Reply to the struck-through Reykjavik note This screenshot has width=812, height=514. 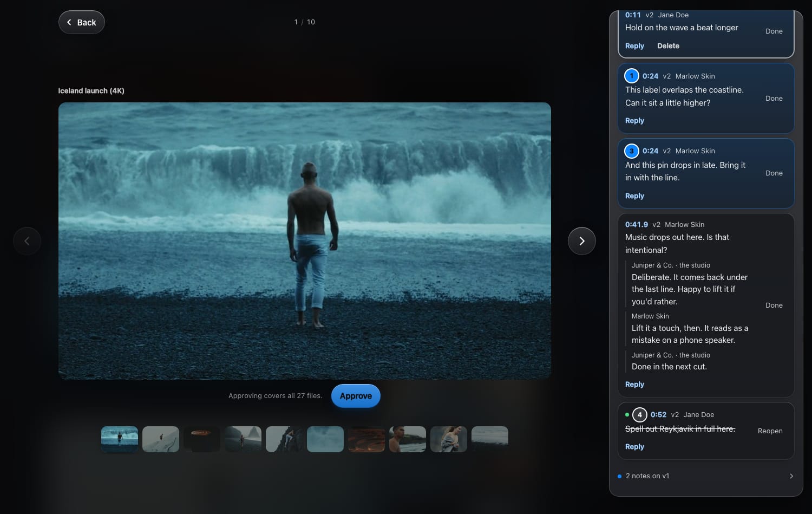pos(634,447)
